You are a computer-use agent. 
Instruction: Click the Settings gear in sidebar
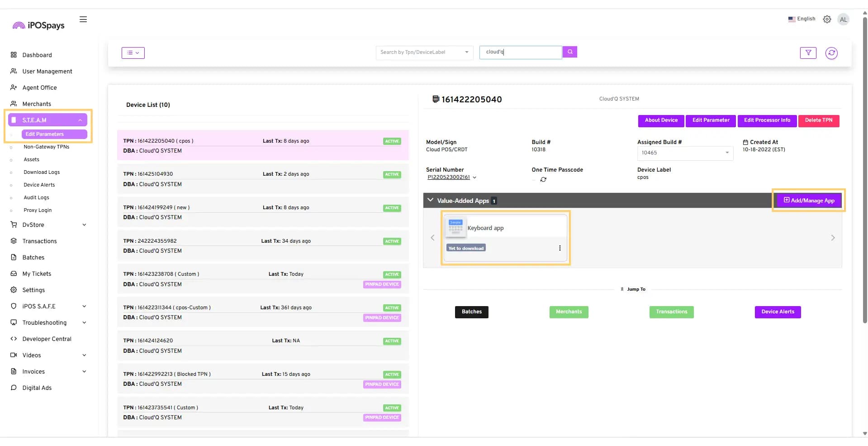pos(14,290)
